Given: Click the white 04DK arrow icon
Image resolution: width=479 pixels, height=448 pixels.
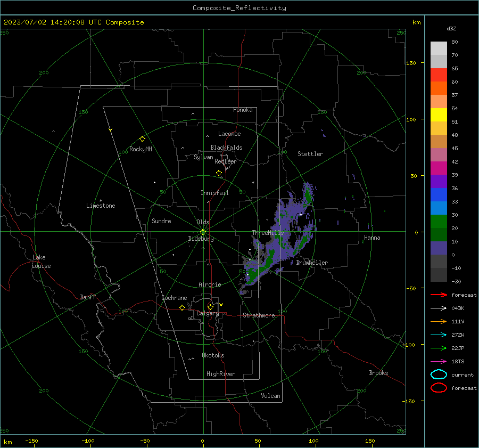Looking at the screenshot, I should click(439, 308).
